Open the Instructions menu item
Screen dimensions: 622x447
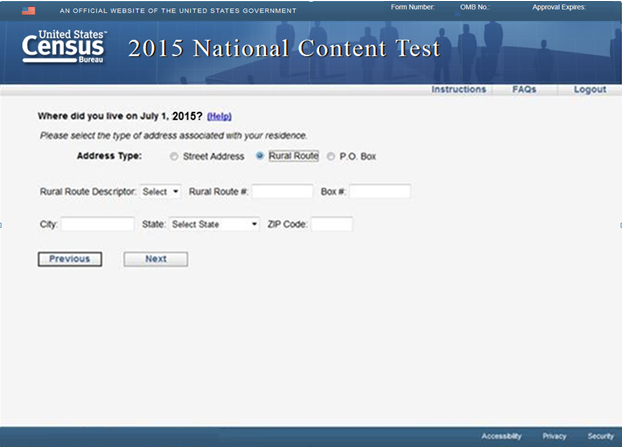tap(459, 89)
